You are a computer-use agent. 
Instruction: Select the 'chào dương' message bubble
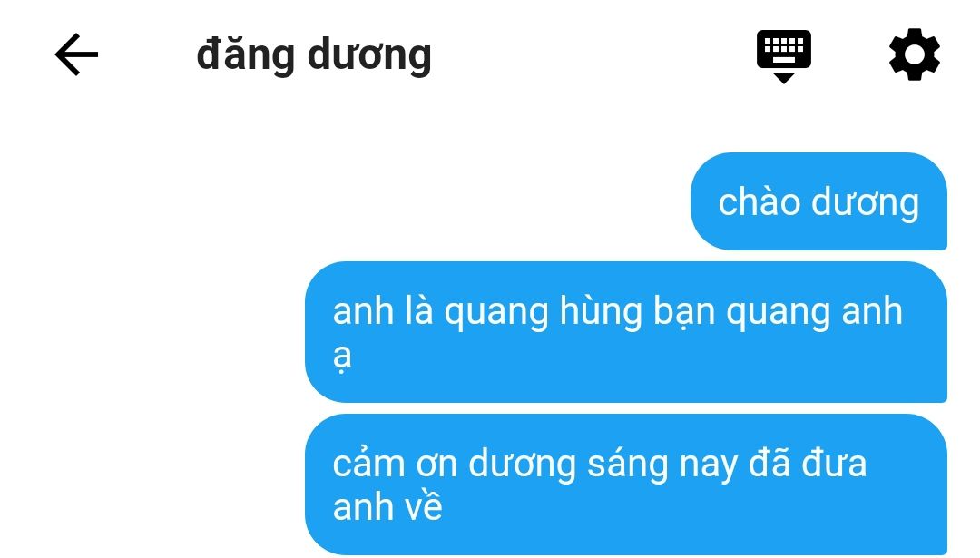[818, 201]
